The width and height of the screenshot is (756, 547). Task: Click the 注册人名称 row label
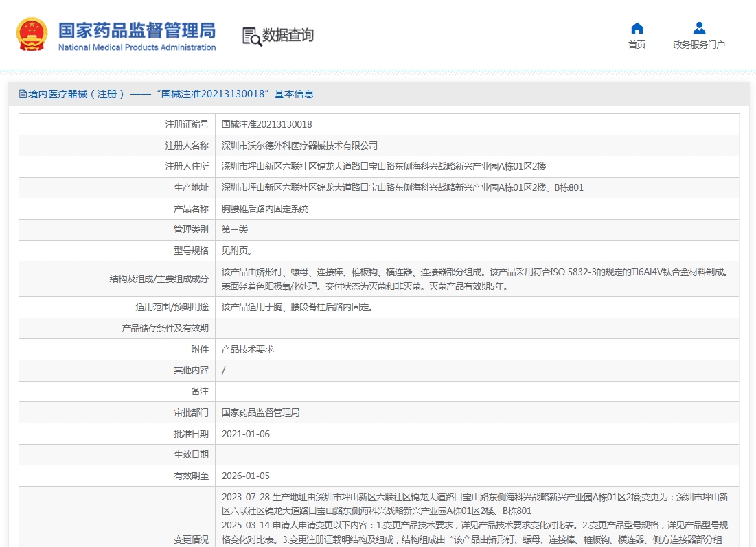click(x=187, y=146)
